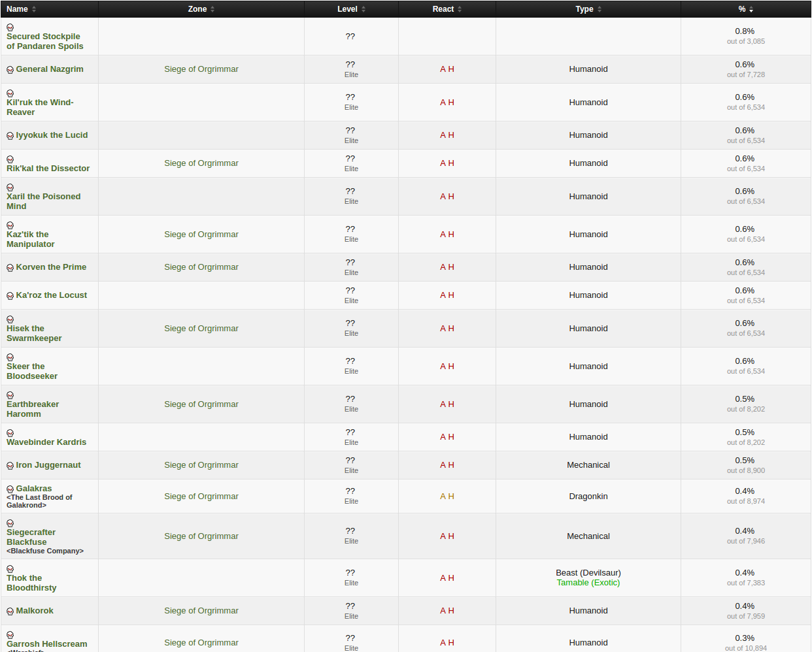Open Siege of Orgrimmar zone for General Nazgrim

click(x=201, y=69)
